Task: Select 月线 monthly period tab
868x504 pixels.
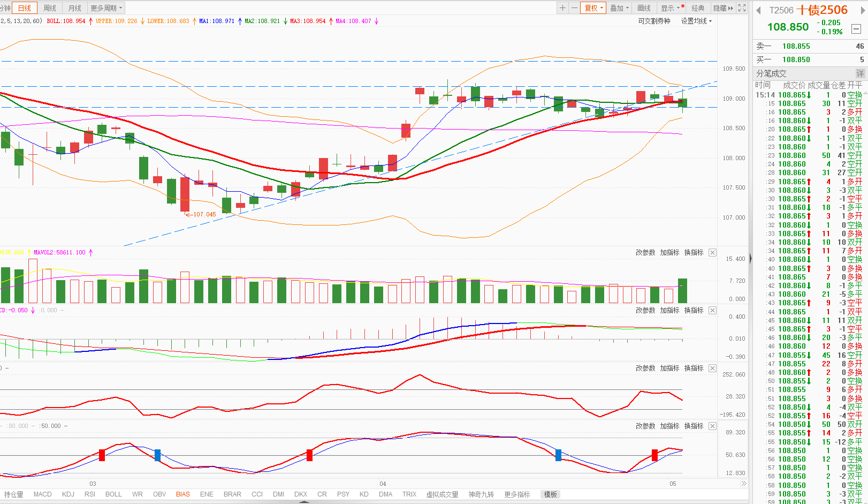Action: [75, 8]
